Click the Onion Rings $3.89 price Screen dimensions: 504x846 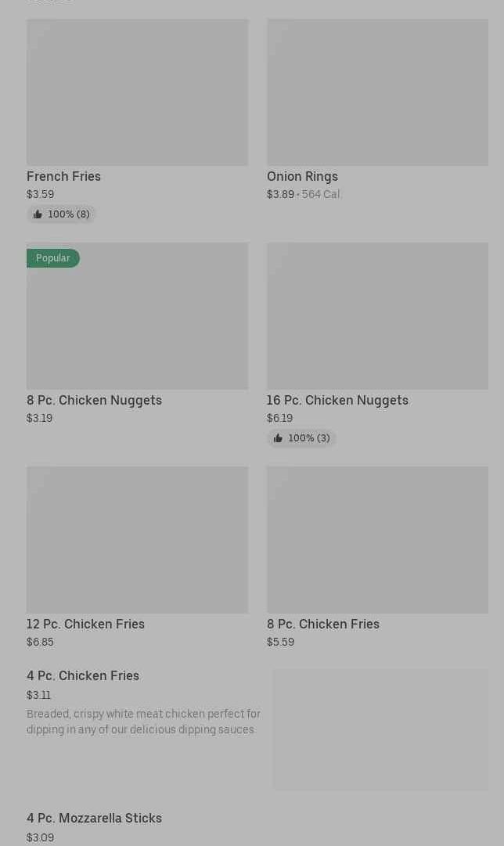280,194
